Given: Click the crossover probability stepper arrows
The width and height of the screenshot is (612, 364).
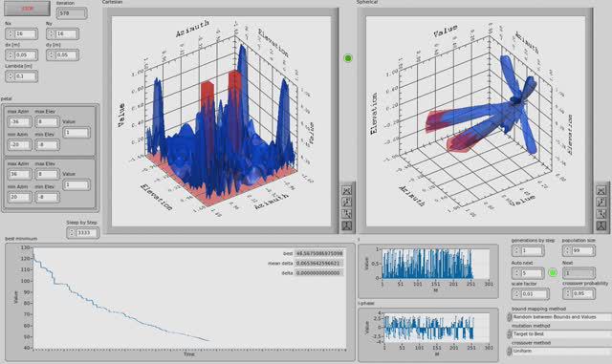Looking at the screenshot, I should point(568,293).
